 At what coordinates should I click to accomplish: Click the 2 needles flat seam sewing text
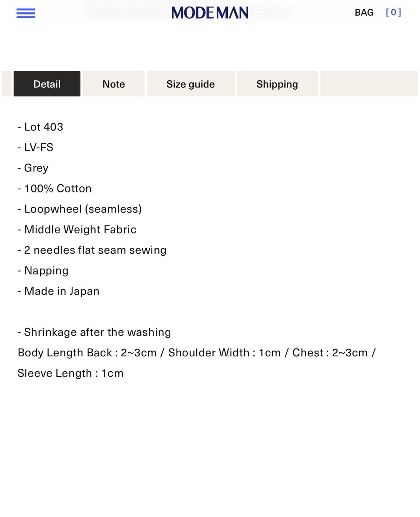click(x=92, y=250)
